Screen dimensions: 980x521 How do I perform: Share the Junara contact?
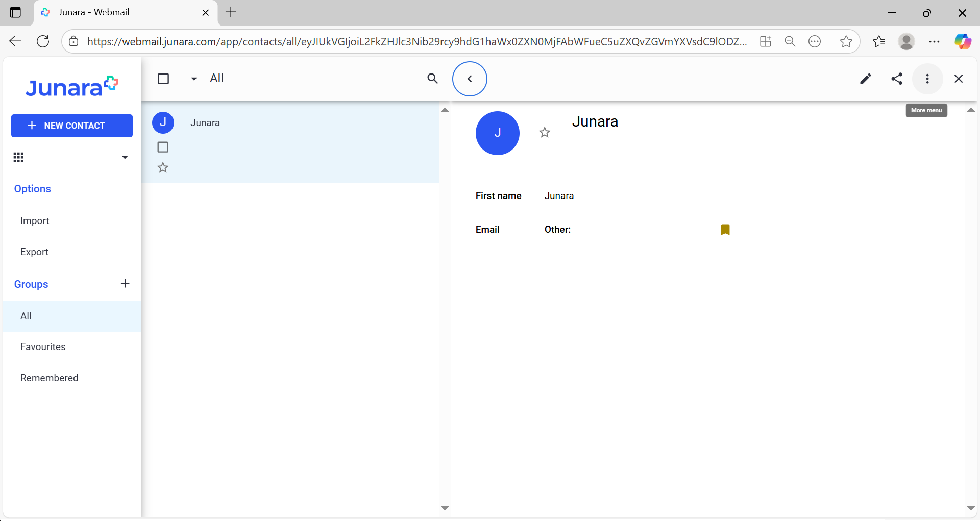click(x=897, y=79)
